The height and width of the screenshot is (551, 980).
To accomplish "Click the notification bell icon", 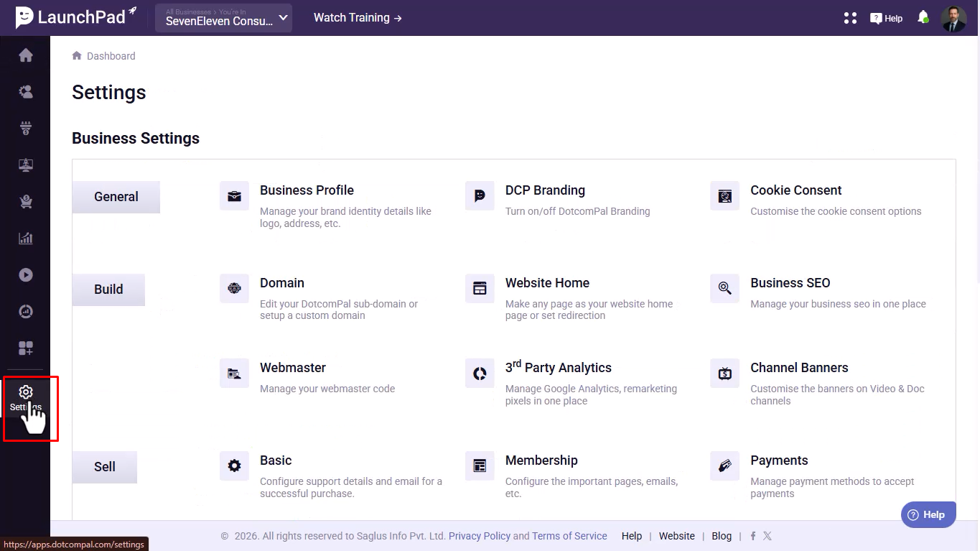I will 923,18.
